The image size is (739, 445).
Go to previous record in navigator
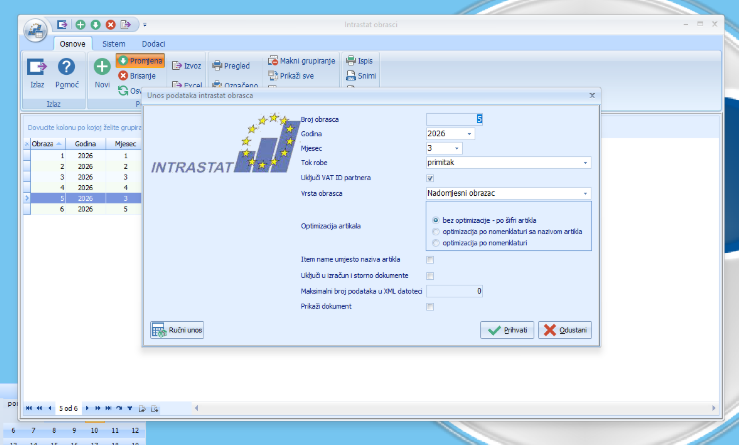click(49, 408)
